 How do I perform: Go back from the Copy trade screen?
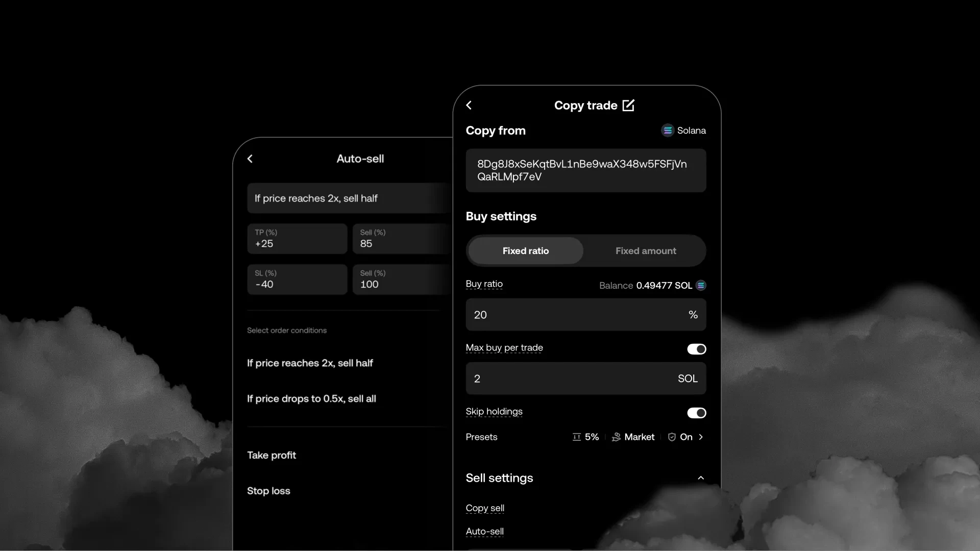coord(469,105)
